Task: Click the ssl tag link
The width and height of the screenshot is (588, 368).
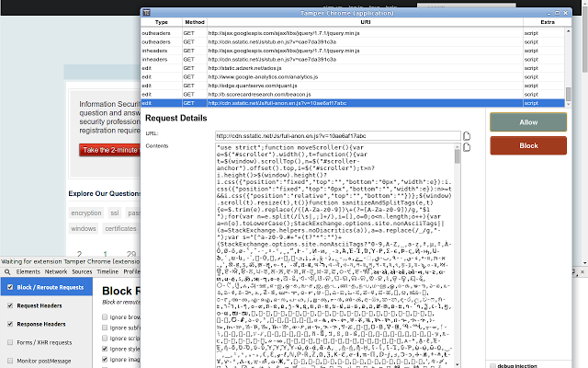Action: 114,213
